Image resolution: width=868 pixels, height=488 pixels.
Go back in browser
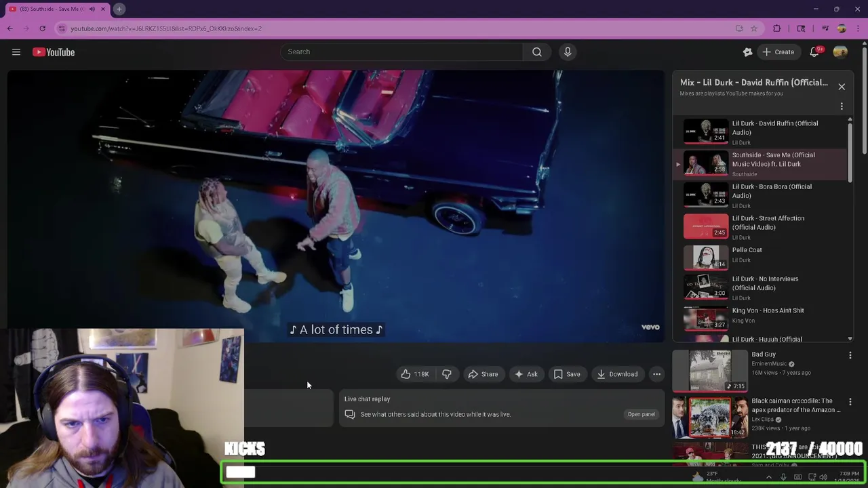(x=9, y=28)
